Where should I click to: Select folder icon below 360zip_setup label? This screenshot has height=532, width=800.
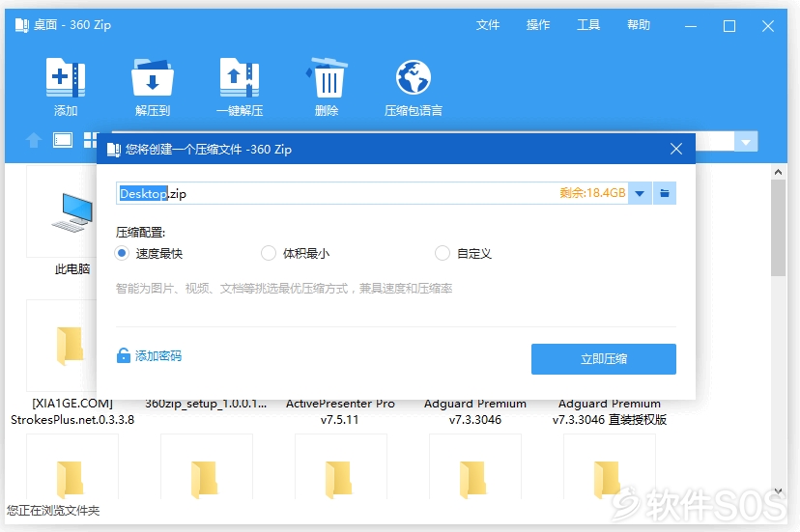click(204, 480)
